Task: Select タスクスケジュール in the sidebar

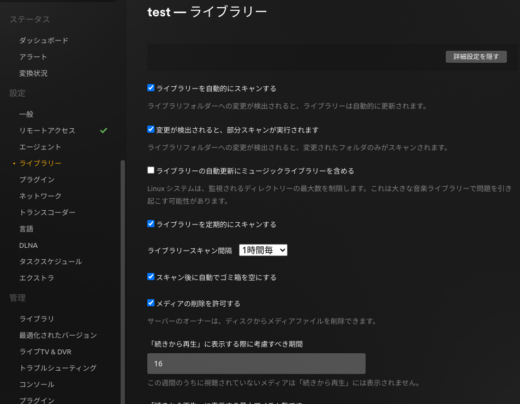Action: (x=51, y=262)
